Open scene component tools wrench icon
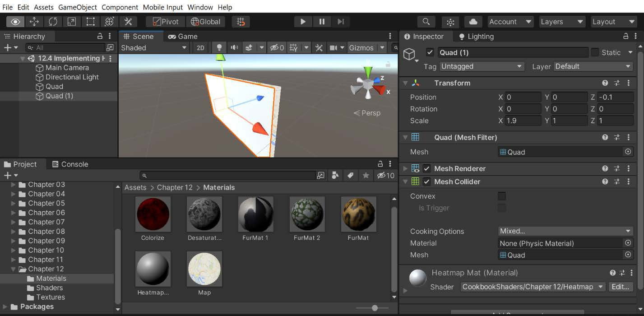The image size is (644, 316). pos(319,47)
